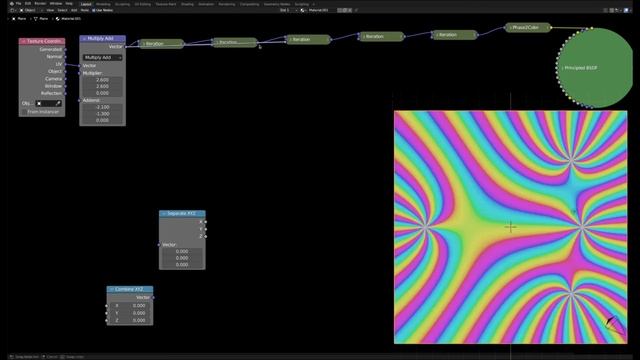Click the Separate XYZ X output socket
This screenshot has height=360, width=640.
pos(206,222)
